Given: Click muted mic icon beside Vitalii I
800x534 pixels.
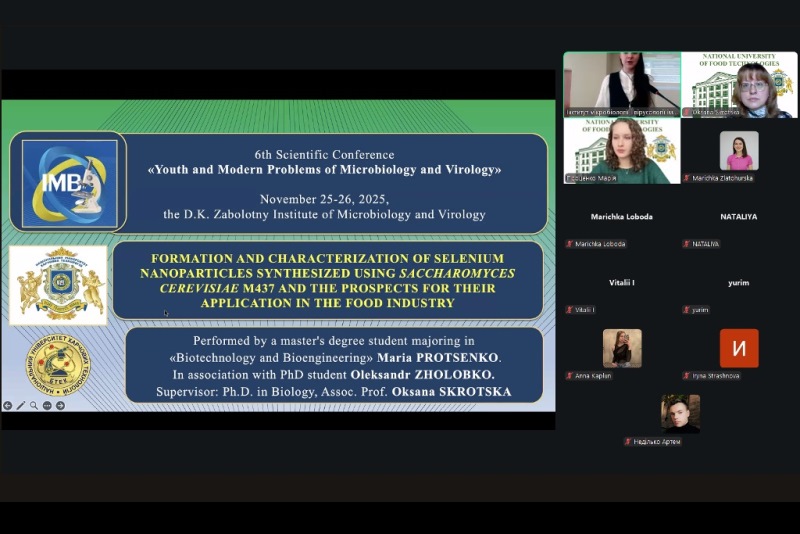Looking at the screenshot, I should pyautogui.click(x=569, y=310).
